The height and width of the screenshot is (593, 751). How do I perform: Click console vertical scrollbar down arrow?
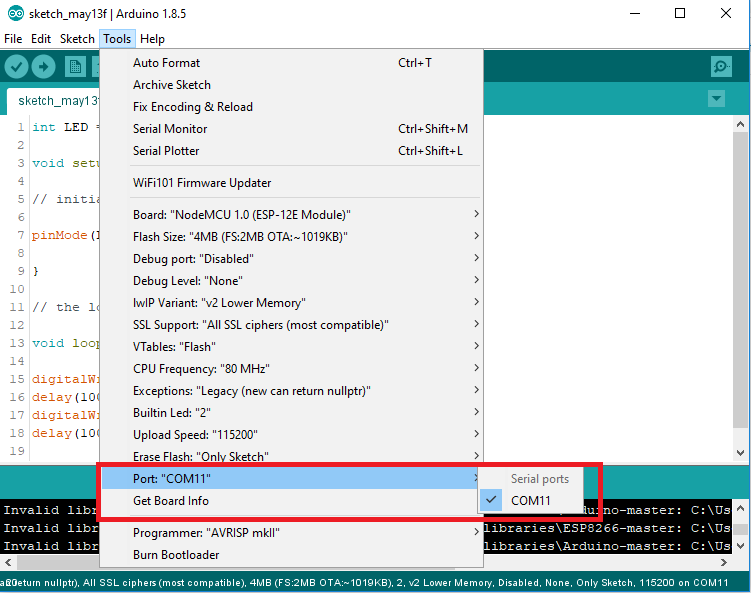(x=740, y=546)
